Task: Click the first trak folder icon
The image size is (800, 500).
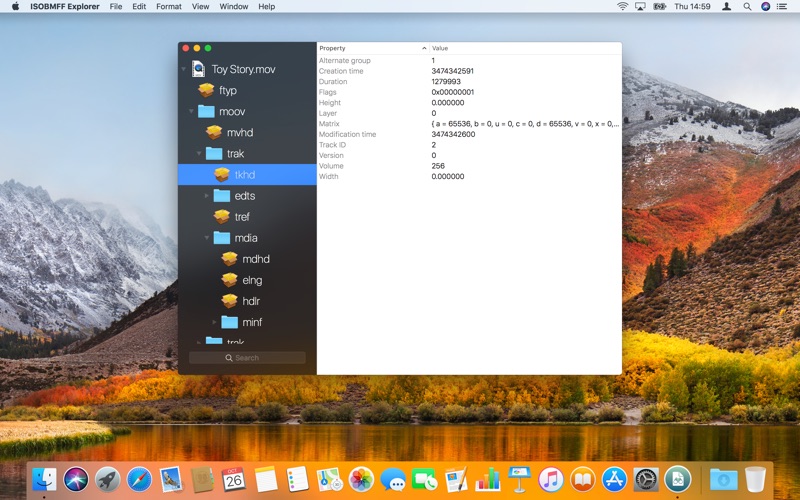Action: (x=214, y=154)
